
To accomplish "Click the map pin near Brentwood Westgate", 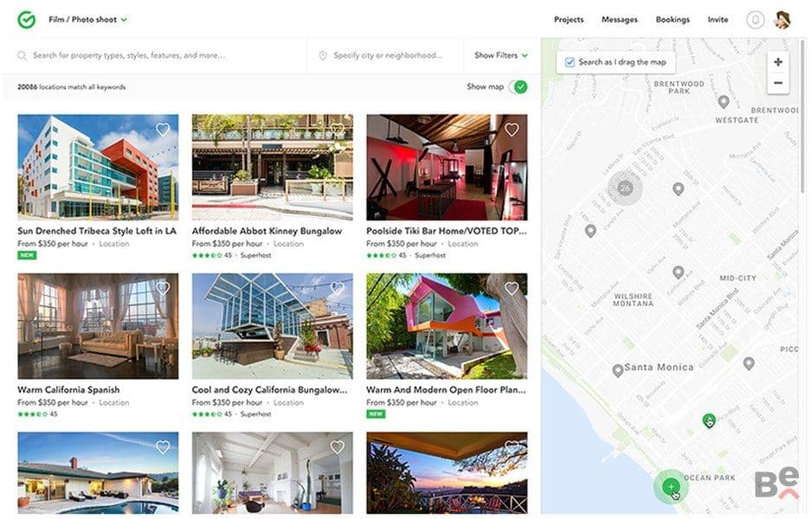I will click(x=724, y=102).
